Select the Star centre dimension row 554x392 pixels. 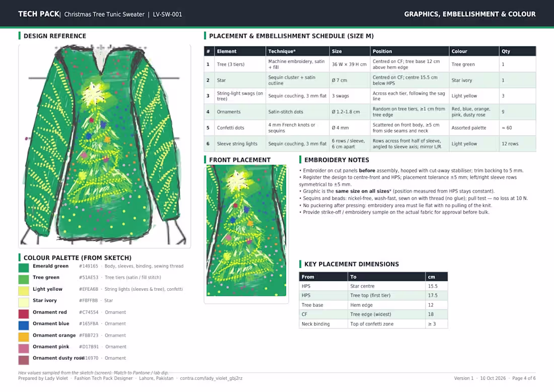click(x=374, y=286)
